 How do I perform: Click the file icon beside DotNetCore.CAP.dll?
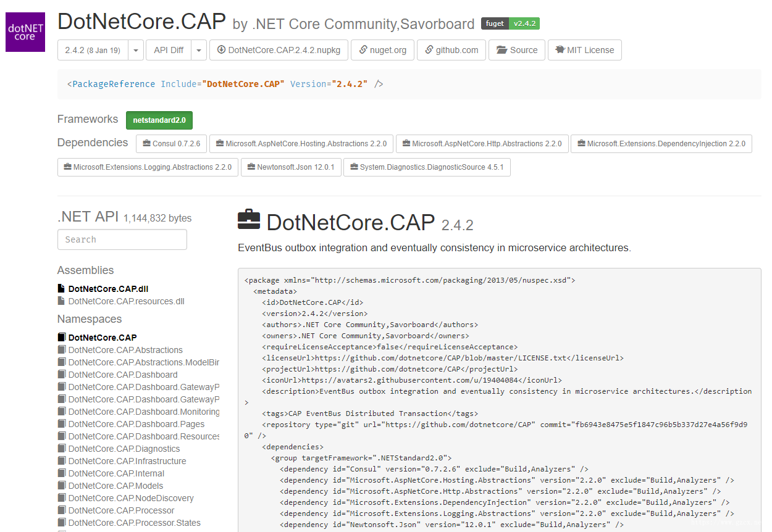point(61,289)
